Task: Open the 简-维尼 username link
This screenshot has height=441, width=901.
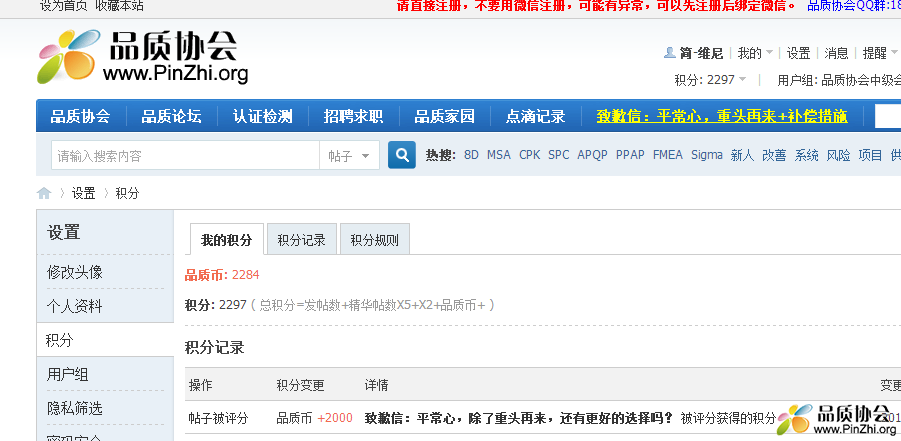Action: [x=701, y=53]
